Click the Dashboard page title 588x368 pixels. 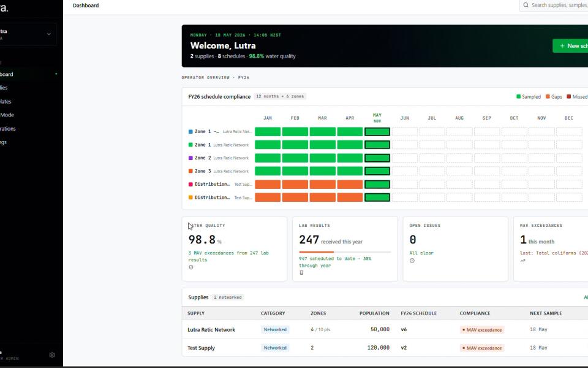[x=86, y=6]
